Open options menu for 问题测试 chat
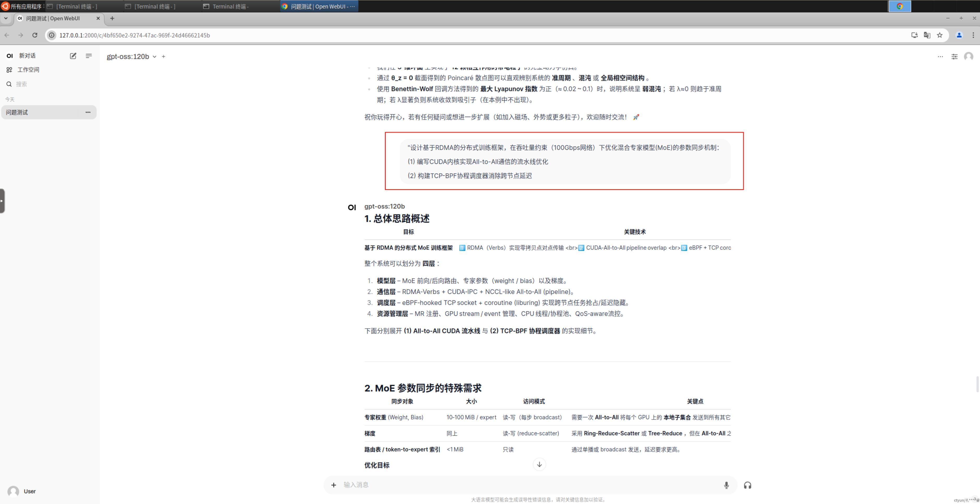980x504 pixels. coord(88,112)
